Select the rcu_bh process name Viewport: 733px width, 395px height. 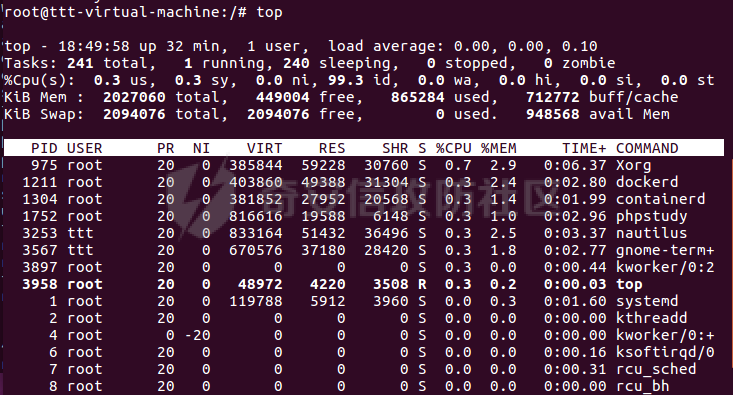coord(642,386)
